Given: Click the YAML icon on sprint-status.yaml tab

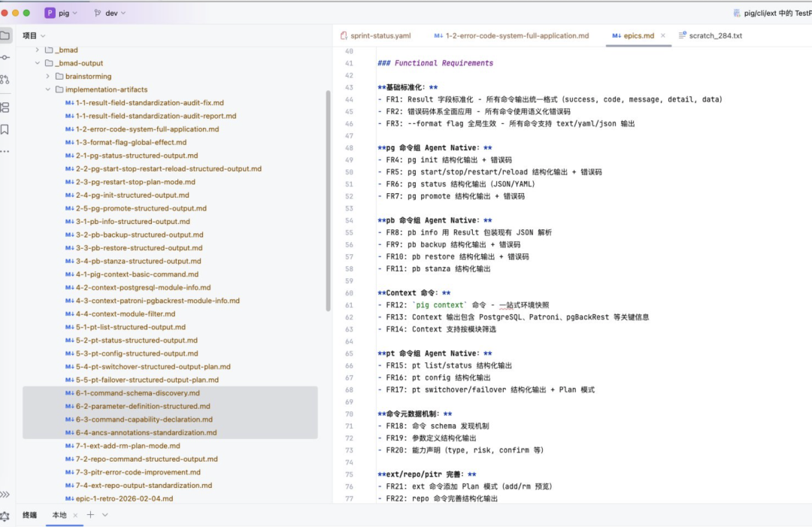Looking at the screenshot, I should (x=342, y=35).
